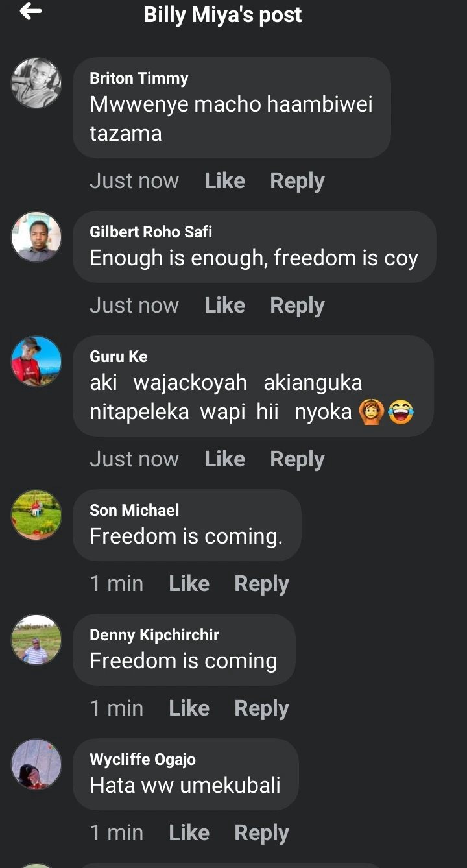The image size is (467, 868).
Task: Reply to Guru Ke's comment
Action: pos(297,459)
